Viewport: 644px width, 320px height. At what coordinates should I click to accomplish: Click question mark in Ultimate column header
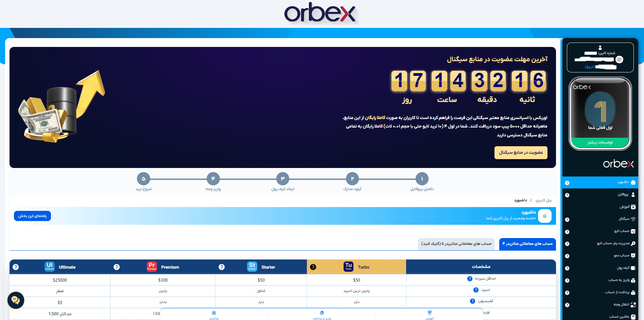(16, 267)
